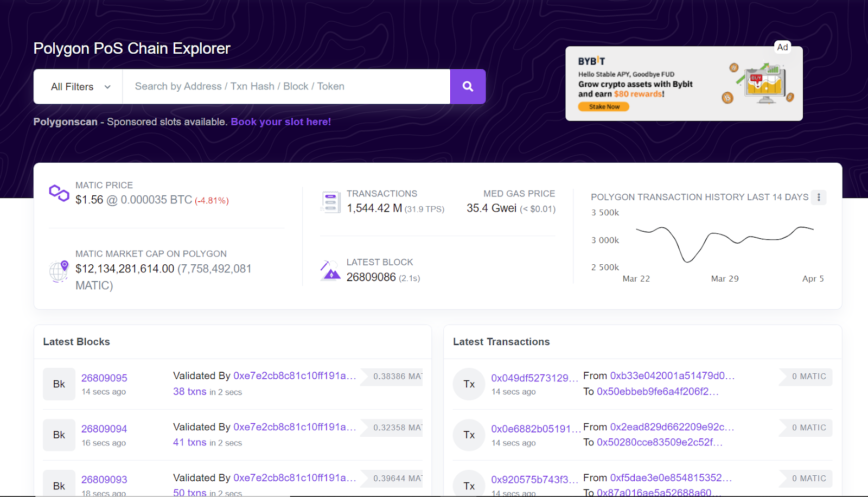Open the 41 txns link
Image resolution: width=868 pixels, height=497 pixels.
pyautogui.click(x=190, y=442)
